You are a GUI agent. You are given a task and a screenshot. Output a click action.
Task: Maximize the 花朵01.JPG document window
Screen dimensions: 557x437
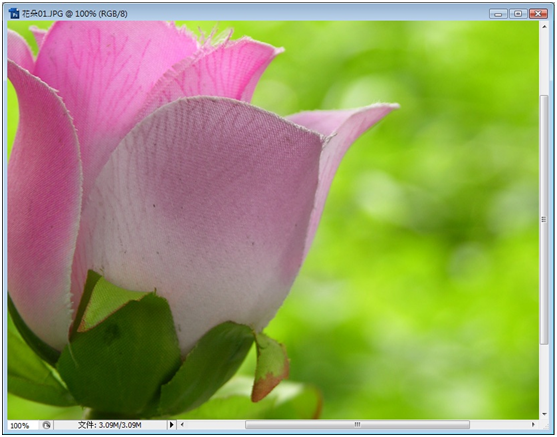coord(518,14)
